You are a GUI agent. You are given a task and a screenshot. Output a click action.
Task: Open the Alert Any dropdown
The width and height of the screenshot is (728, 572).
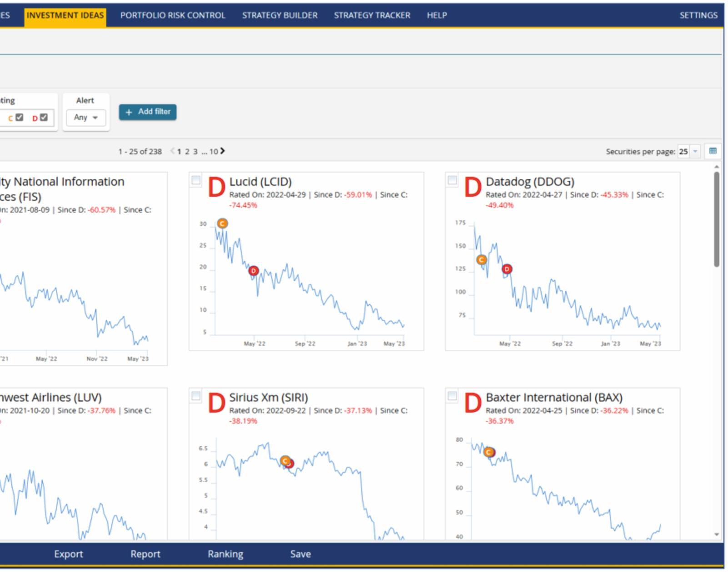pyautogui.click(x=86, y=117)
